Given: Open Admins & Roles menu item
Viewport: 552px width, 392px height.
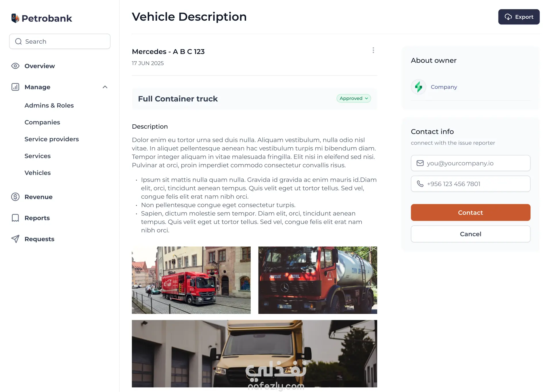Looking at the screenshot, I should (49, 105).
